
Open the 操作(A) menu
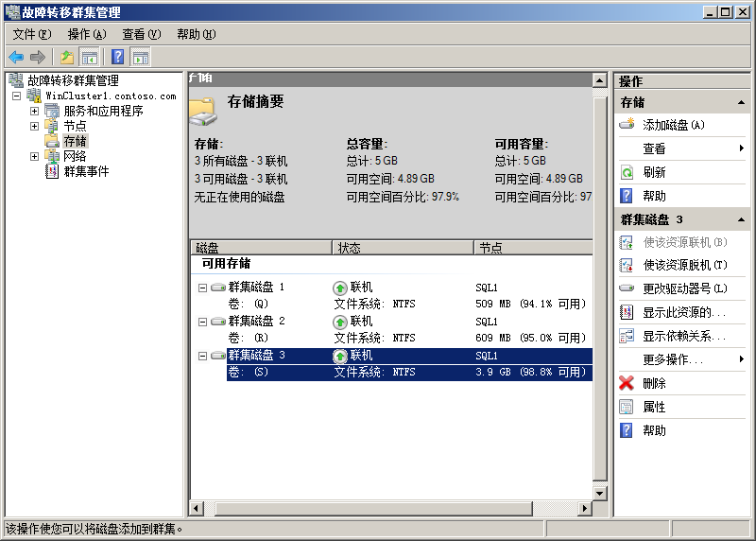click(87, 34)
